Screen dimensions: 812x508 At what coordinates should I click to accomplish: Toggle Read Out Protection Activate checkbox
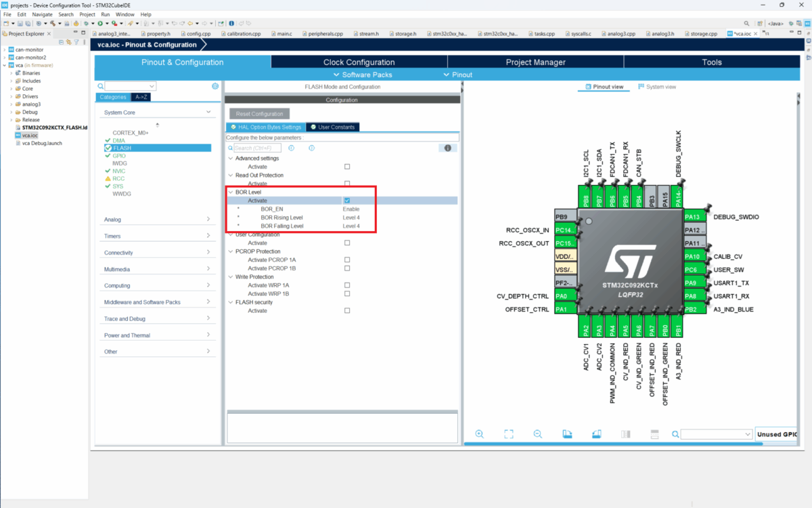[x=347, y=184]
